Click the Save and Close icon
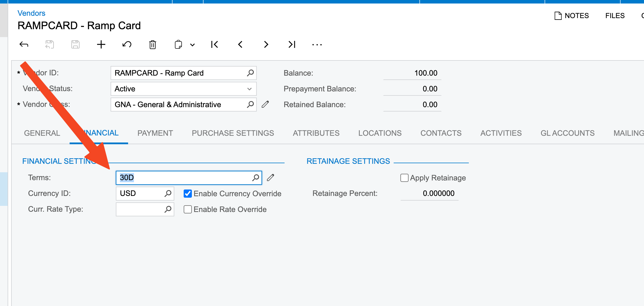Image resolution: width=644 pixels, height=306 pixels. tap(49, 44)
